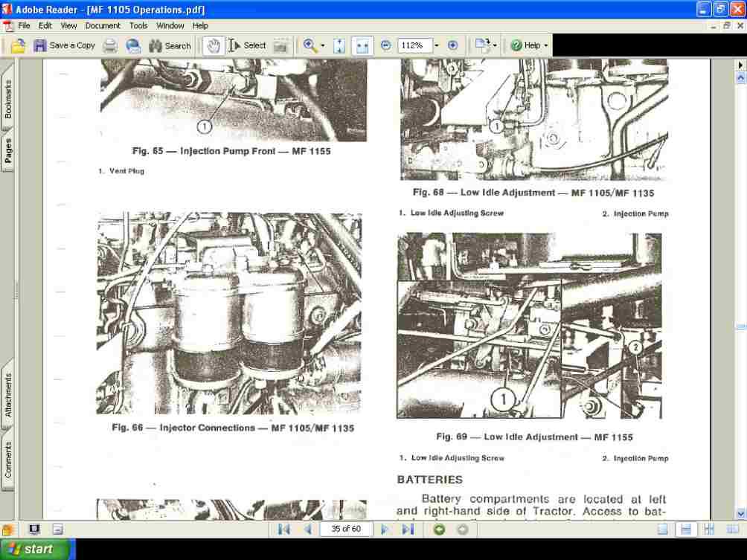Screen dimensions: 747x560
Task: Open the Document menu
Action: pos(102,25)
